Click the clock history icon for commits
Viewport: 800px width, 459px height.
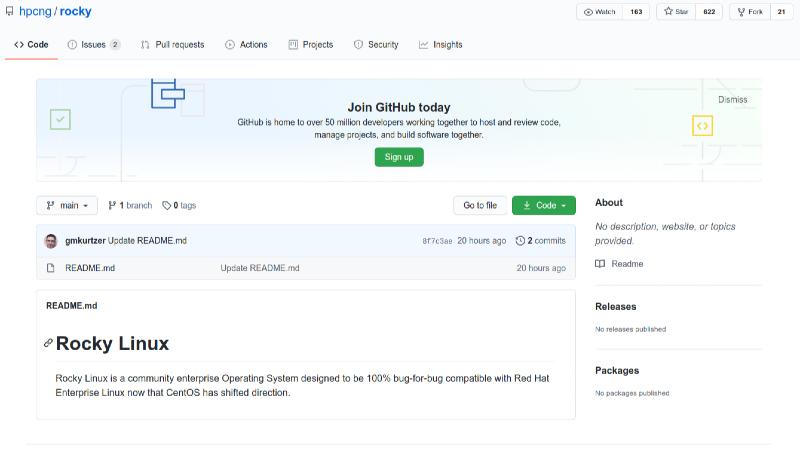pos(520,241)
